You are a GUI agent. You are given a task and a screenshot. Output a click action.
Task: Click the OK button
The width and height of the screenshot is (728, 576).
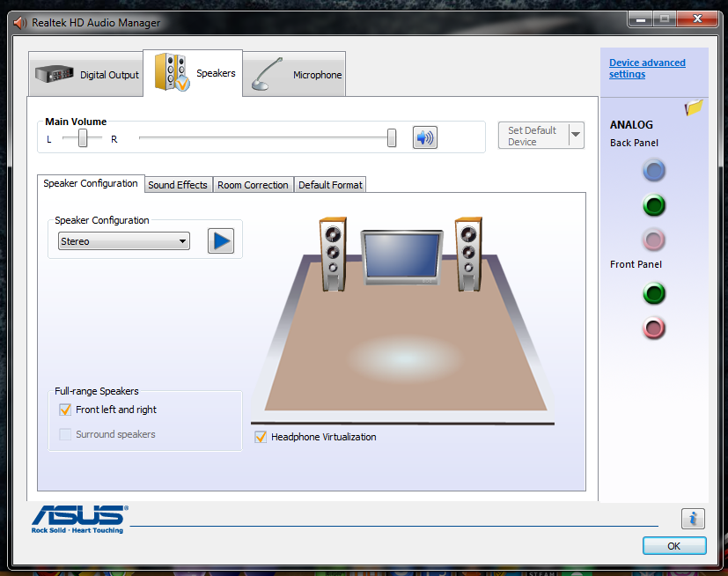tap(673, 546)
